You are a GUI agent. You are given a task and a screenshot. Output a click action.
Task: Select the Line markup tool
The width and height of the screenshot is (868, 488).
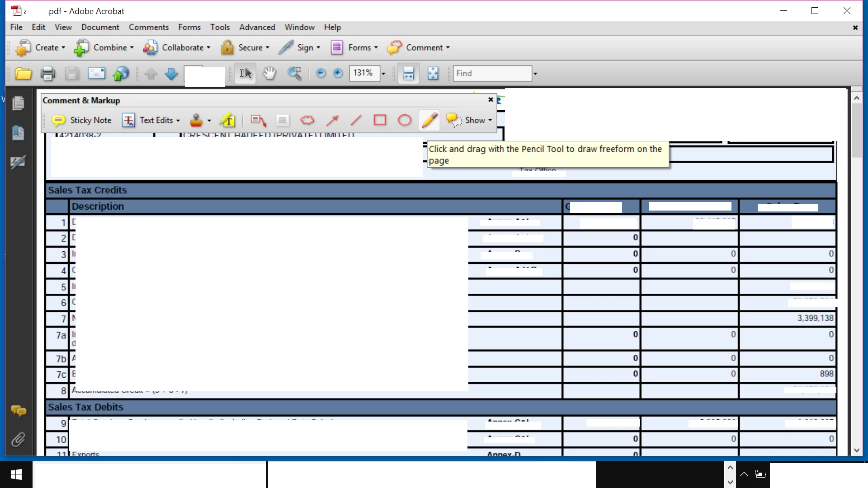[356, 120]
